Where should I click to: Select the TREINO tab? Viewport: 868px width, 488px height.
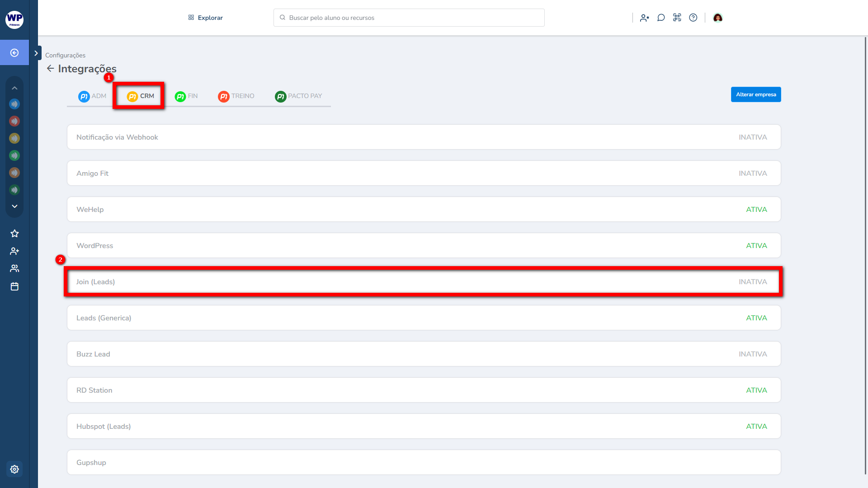236,96
